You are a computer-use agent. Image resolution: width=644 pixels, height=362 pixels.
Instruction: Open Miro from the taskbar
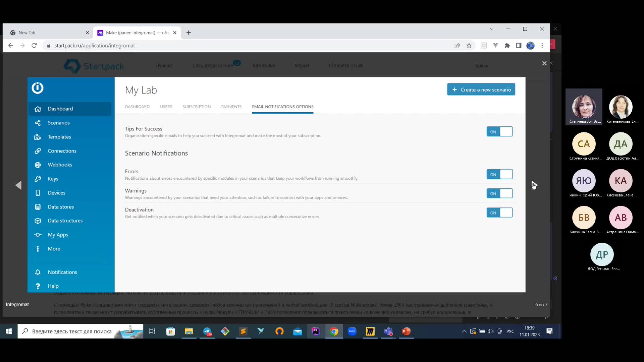[x=370, y=331]
